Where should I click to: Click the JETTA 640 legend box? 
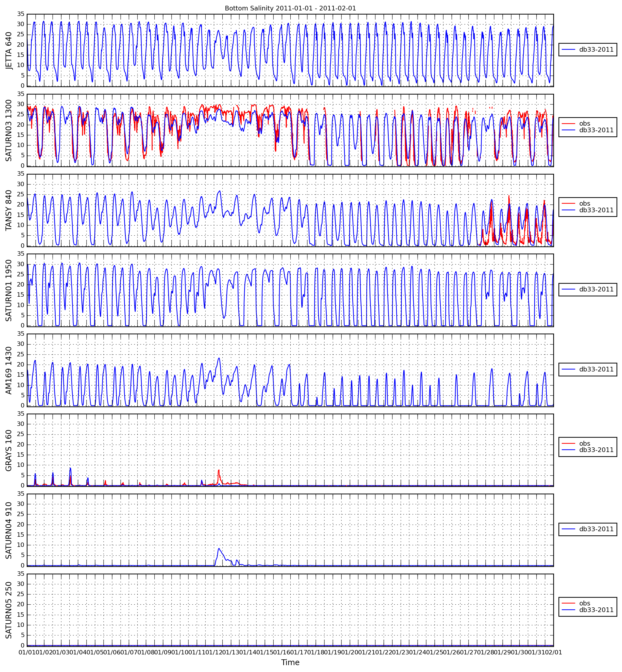587,50
